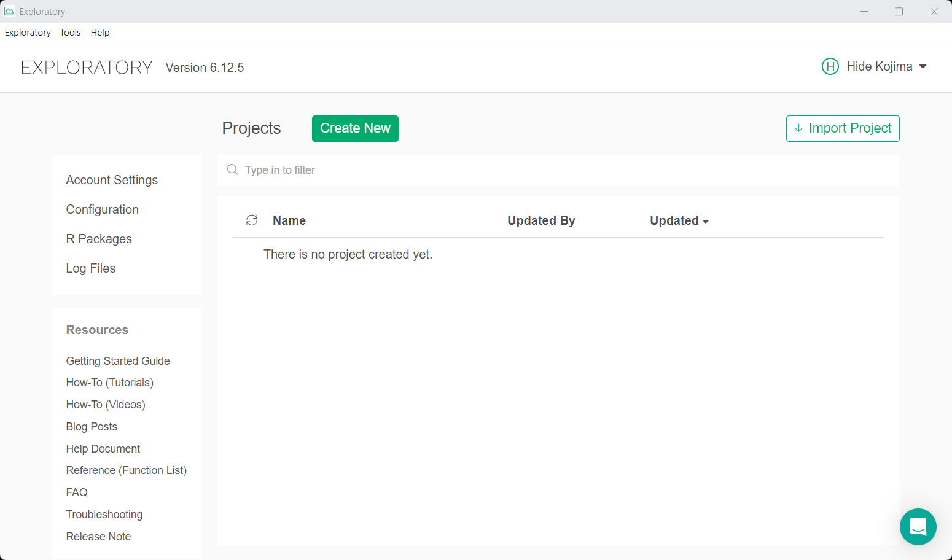Sort the projects by the Name column header
Screen dimensions: 952x560
(289, 220)
